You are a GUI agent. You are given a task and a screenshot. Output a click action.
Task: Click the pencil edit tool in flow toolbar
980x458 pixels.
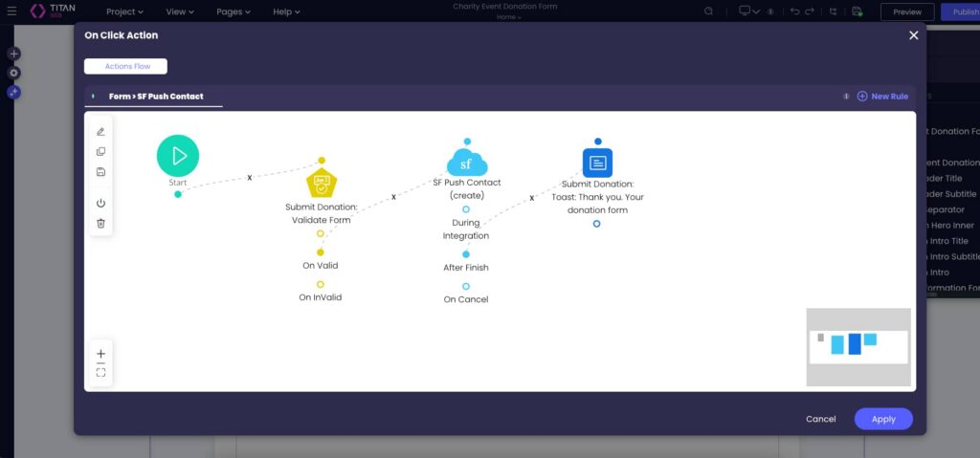[100, 132]
